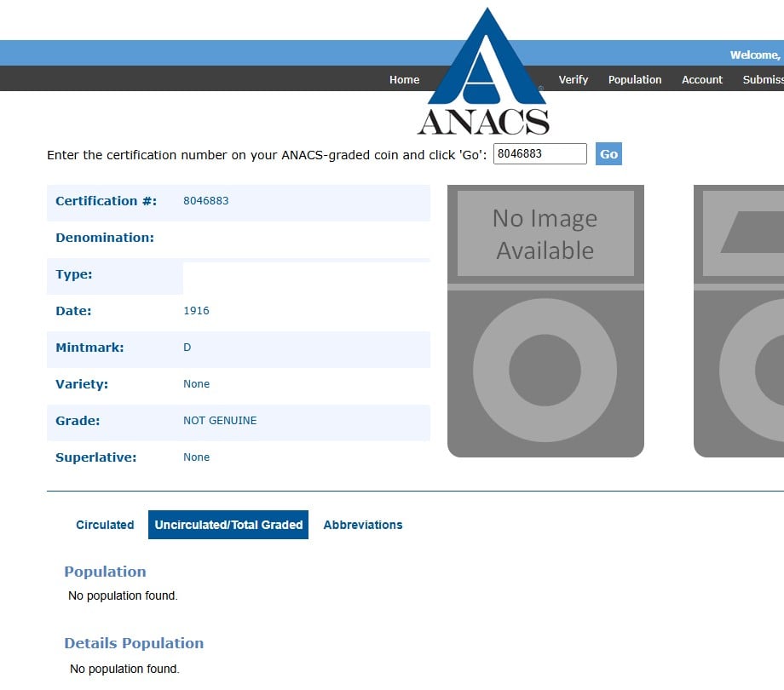Click the Go button
The width and height of the screenshot is (784, 690).
click(608, 154)
